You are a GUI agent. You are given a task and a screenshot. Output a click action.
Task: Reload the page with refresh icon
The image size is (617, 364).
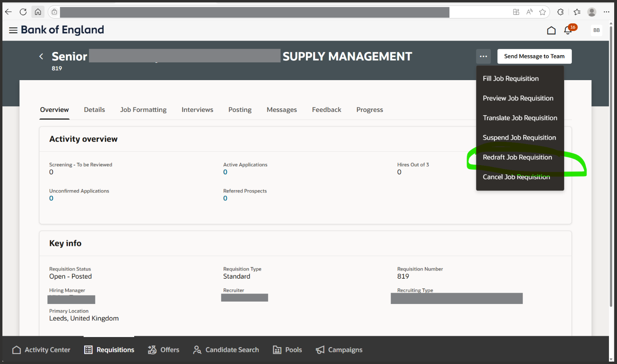(23, 12)
